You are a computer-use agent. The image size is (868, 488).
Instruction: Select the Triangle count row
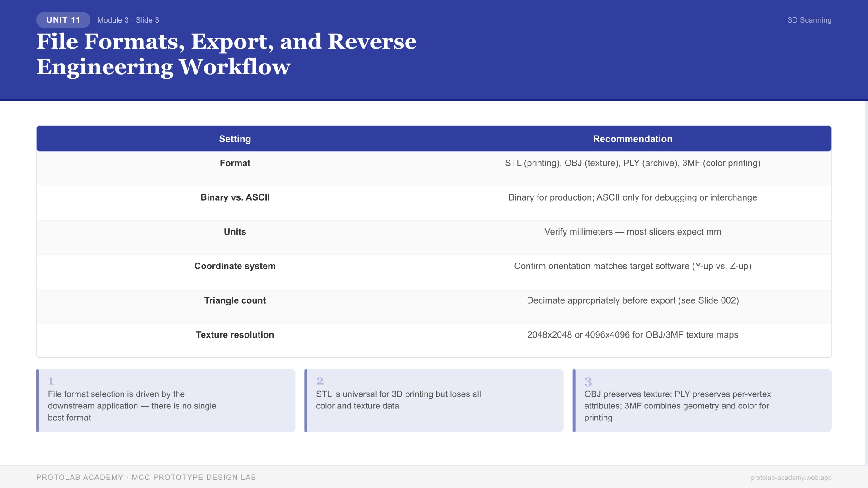click(434, 305)
